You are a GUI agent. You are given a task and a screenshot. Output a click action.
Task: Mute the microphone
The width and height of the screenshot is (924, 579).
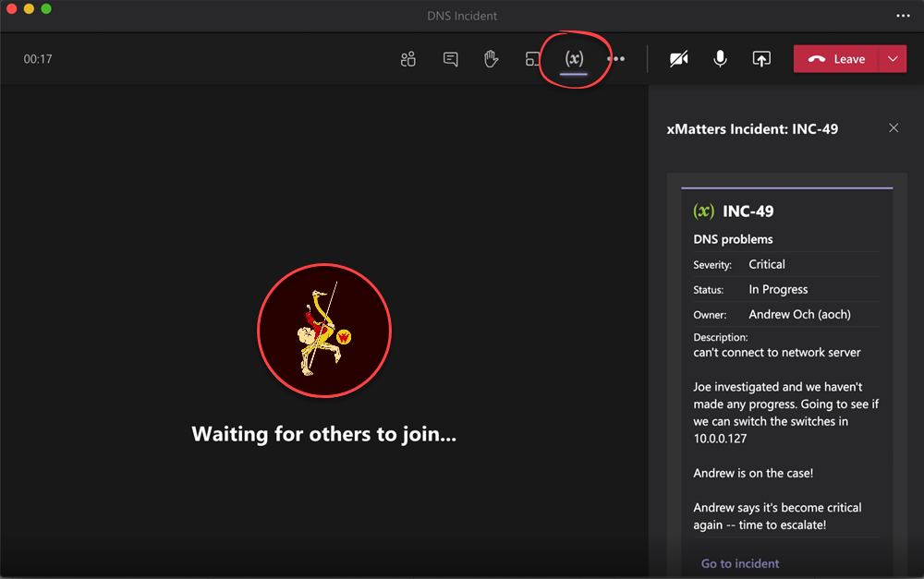pyautogui.click(x=720, y=59)
